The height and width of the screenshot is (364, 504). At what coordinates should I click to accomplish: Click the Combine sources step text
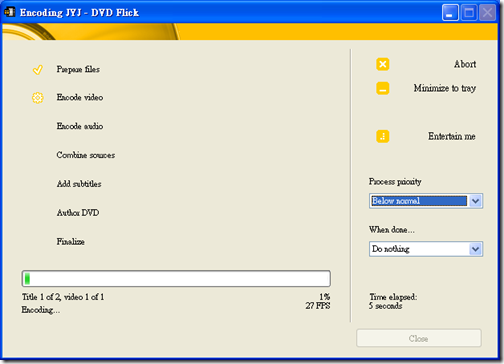(x=86, y=155)
